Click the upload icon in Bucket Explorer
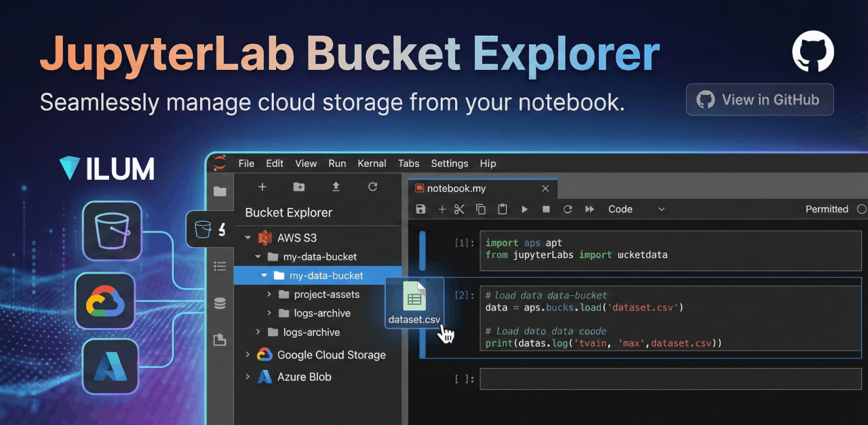Image resolution: width=868 pixels, height=425 pixels. coord(336,187)
